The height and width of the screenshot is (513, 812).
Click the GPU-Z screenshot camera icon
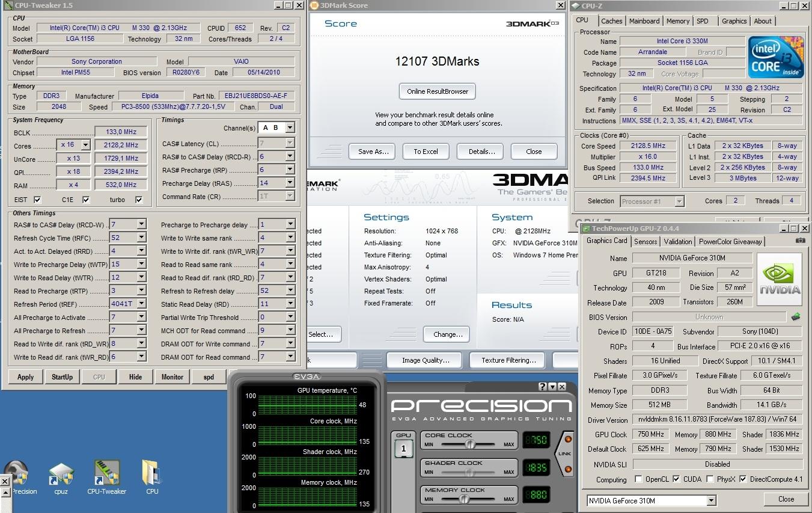pyautogui.click(x=800, y=241)
